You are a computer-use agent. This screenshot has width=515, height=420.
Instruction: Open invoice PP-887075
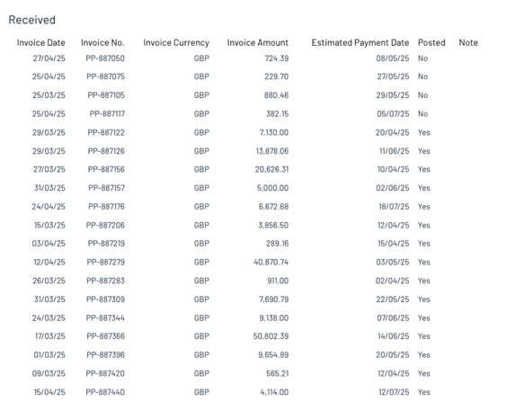click(x=105, y=76)
